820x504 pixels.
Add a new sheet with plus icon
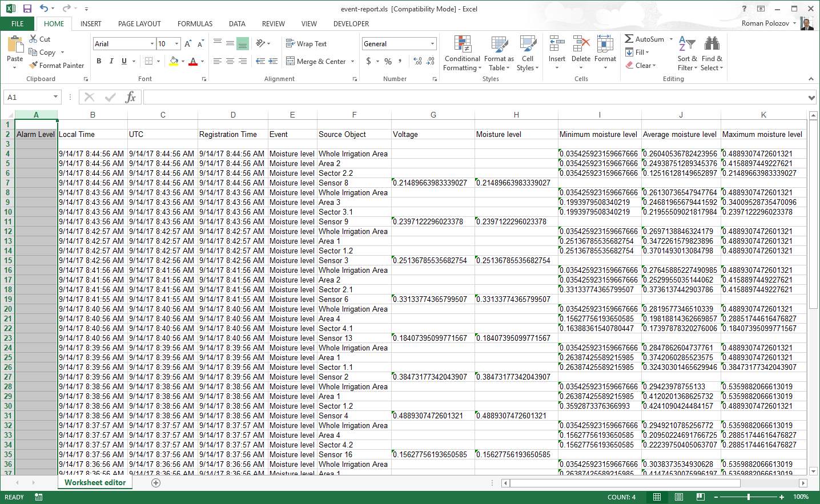coord(156,483)
